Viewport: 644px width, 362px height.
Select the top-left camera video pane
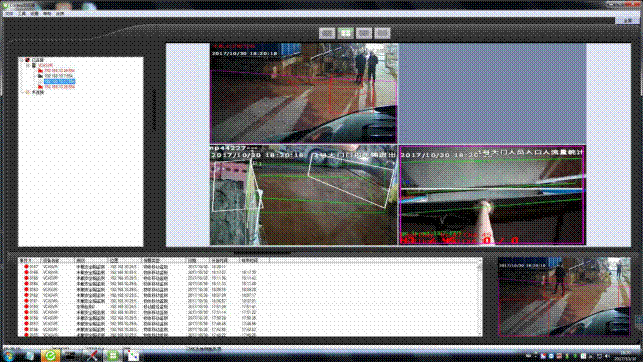(x=304, y=93)
